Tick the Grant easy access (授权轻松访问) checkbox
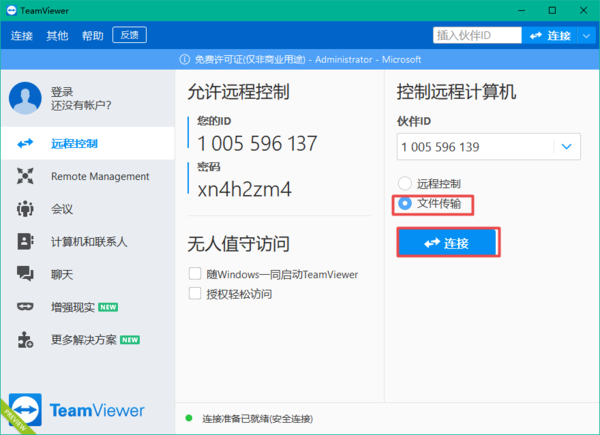 [x=195, y=294]
